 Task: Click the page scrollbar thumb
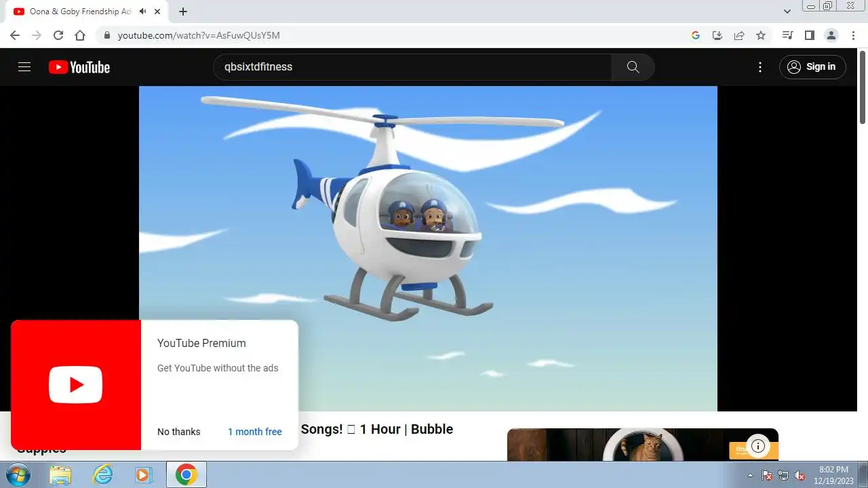point(863,88)
